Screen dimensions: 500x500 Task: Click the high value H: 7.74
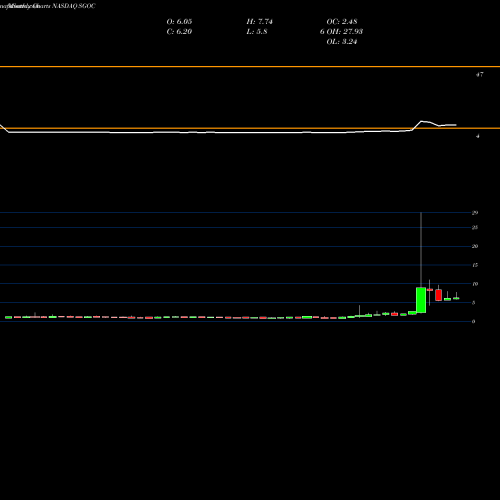tap(260, 21)
